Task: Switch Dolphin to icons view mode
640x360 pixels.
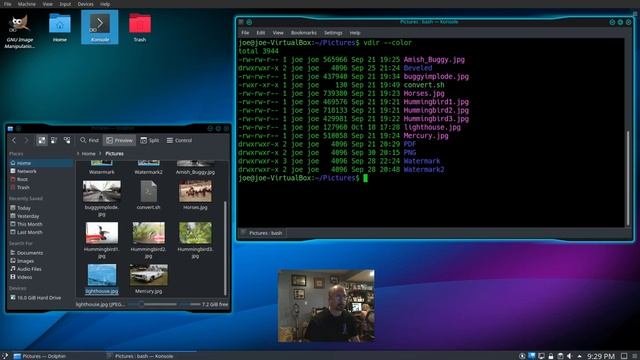Action: point(42,140)
